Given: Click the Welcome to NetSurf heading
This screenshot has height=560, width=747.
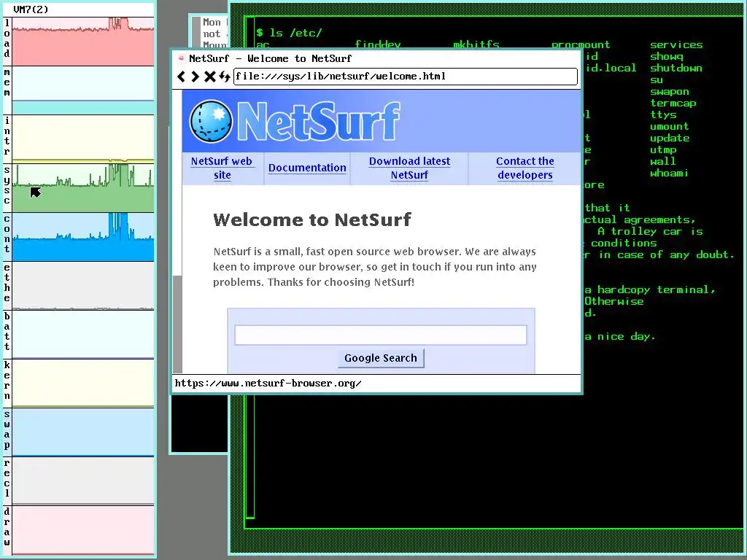Looking at the screenshot, I should tap(312, 219).
